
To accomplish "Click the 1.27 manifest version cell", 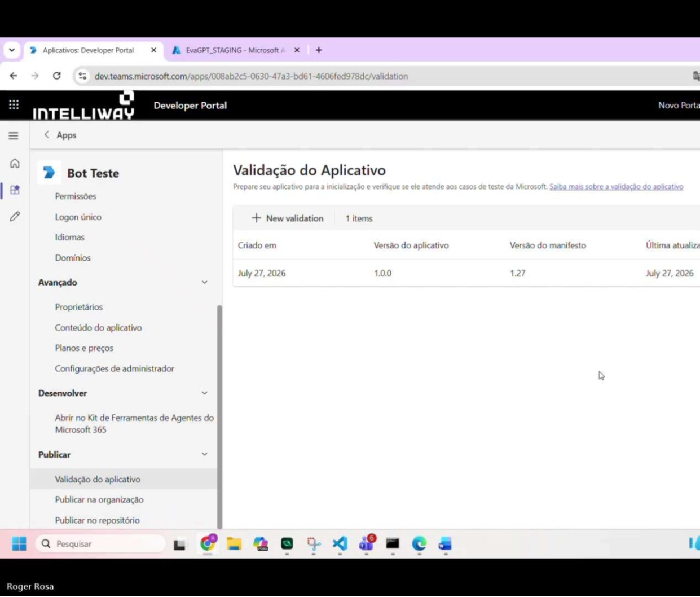I will click(517, 273).
